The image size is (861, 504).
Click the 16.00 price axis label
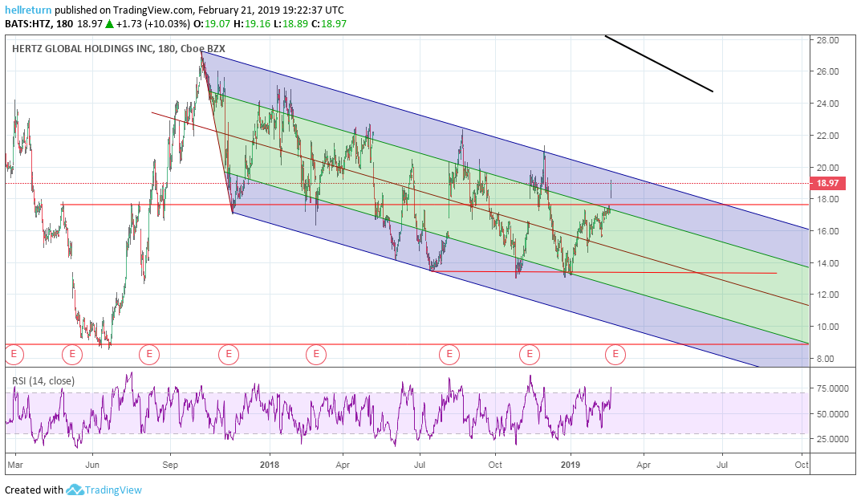point(827,231)
